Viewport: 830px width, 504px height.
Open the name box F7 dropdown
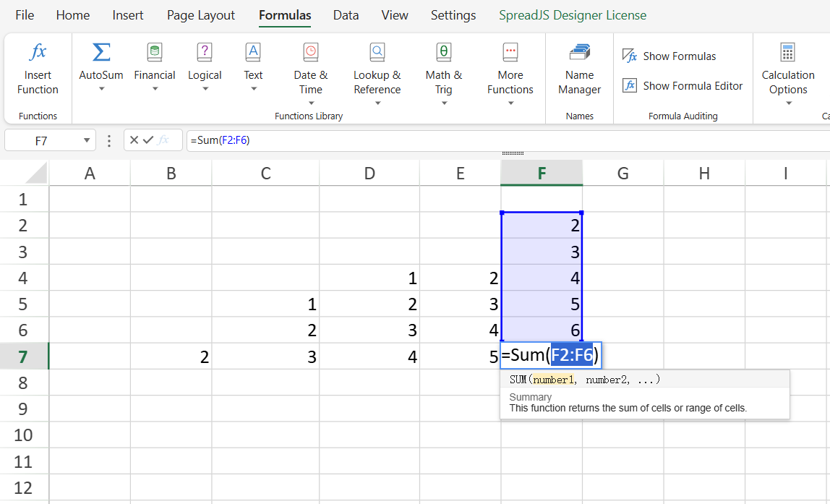pos(86,140)
